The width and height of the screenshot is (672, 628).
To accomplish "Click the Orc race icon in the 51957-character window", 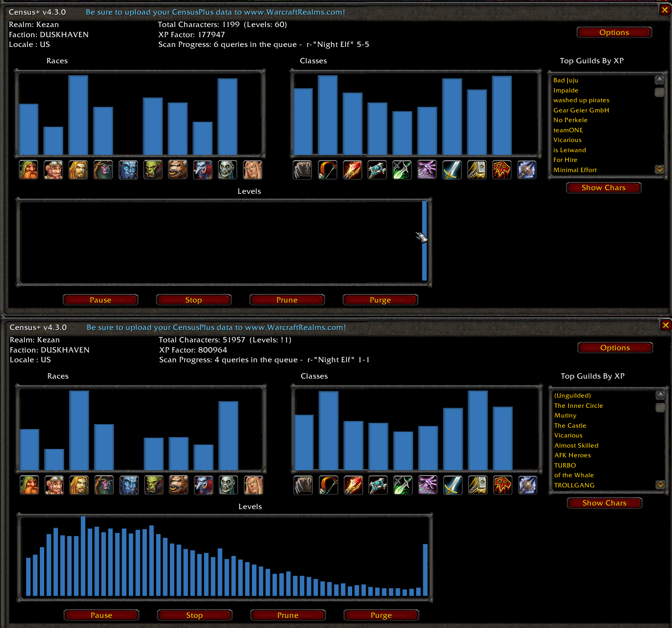I will [x=154, y=485].
